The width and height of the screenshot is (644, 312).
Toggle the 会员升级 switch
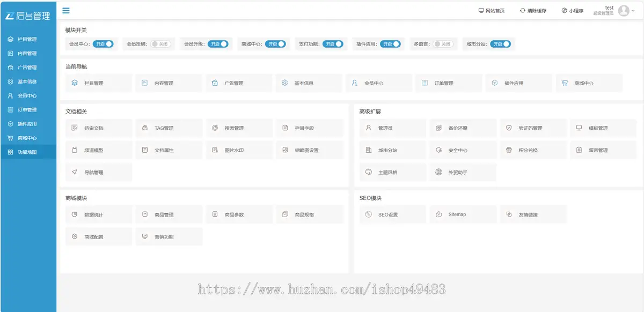pyautogui.click(x=218, y=44)
